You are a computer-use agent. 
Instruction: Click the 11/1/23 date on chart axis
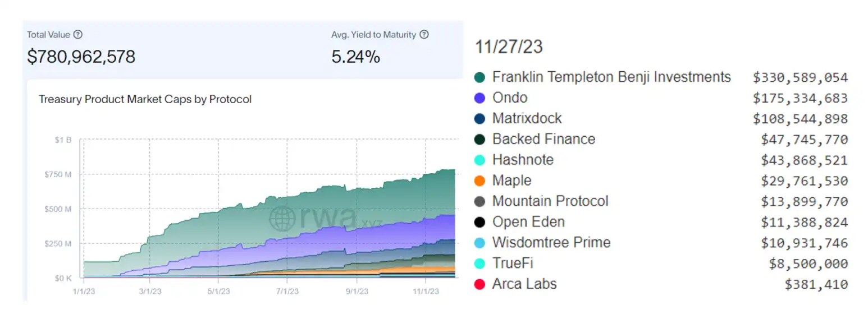pos(426,291)
